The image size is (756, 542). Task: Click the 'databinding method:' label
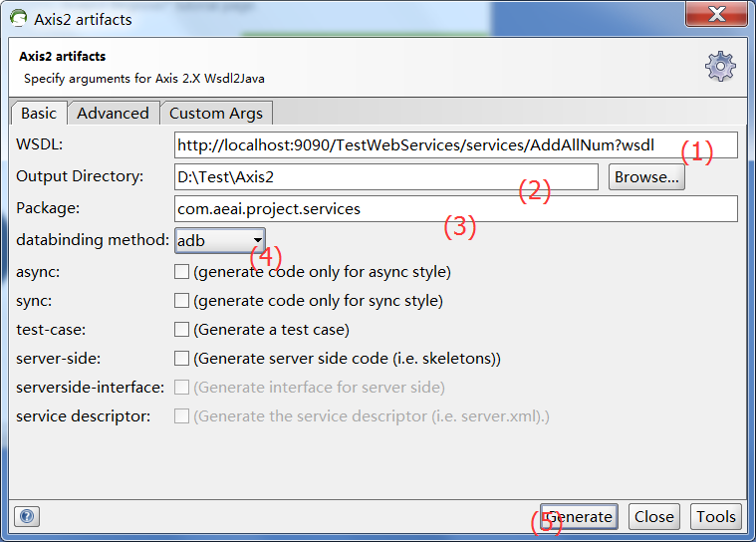coord(93,240)
